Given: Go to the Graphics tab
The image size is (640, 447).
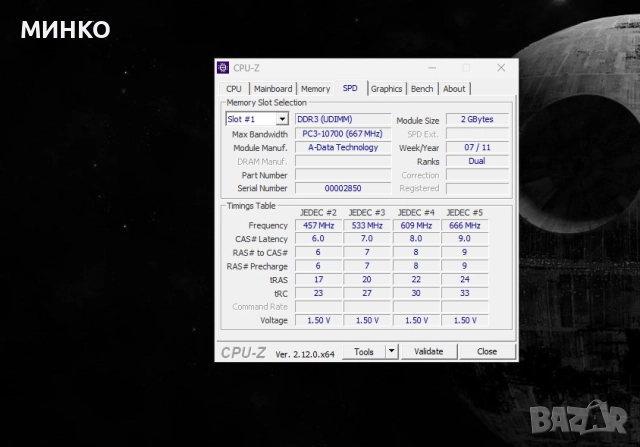Looking at the screenshot, I should click(386, 89).
